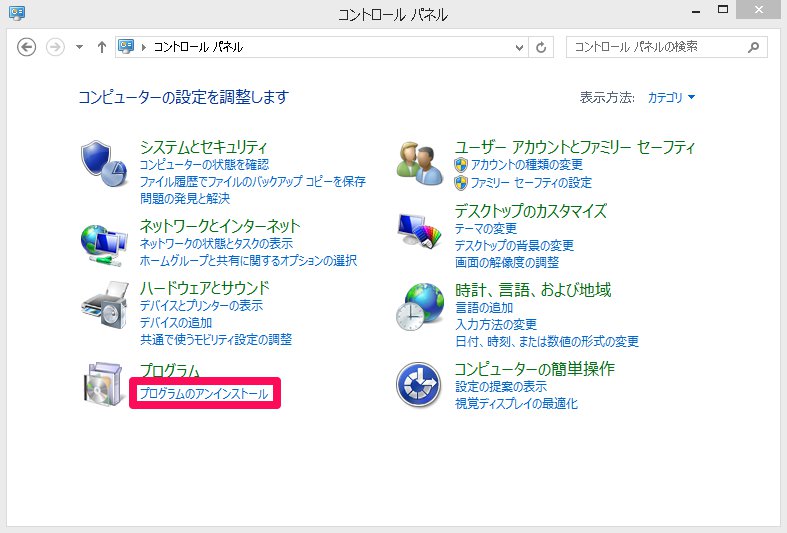Expand the address bar history dropdown

[x=519, y=47]
